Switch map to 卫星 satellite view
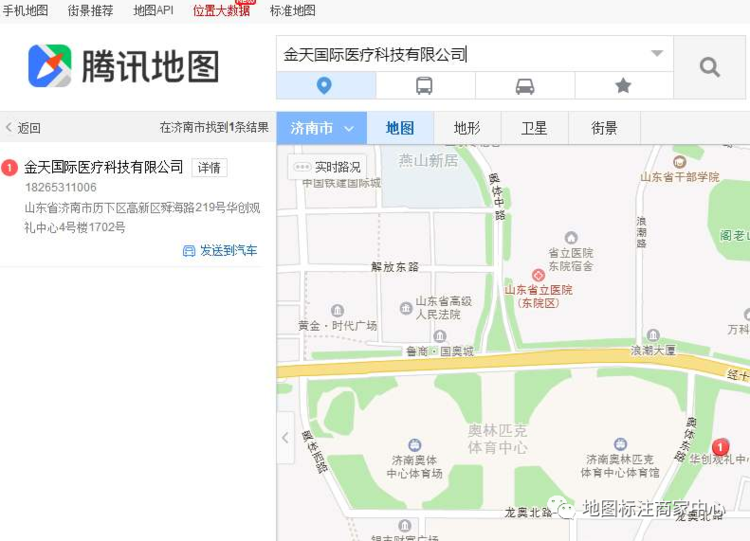This screenshot has height=541, width=750. click(x=534, y=128)
